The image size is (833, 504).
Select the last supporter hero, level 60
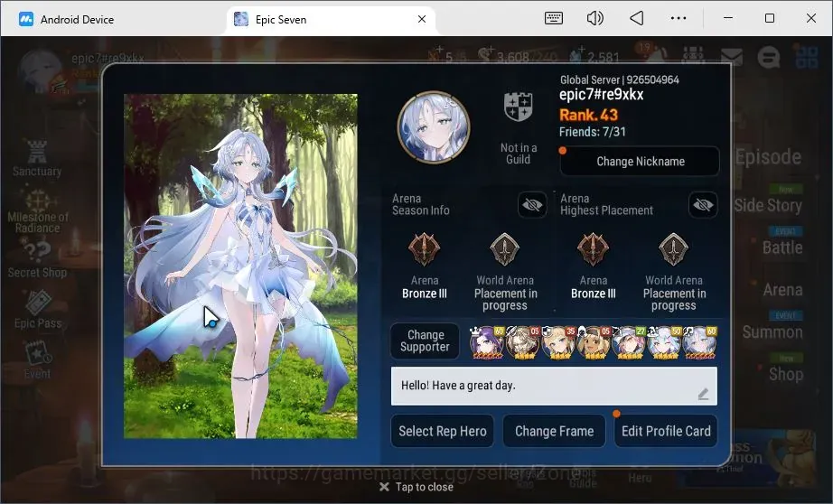tap(699, 342)
